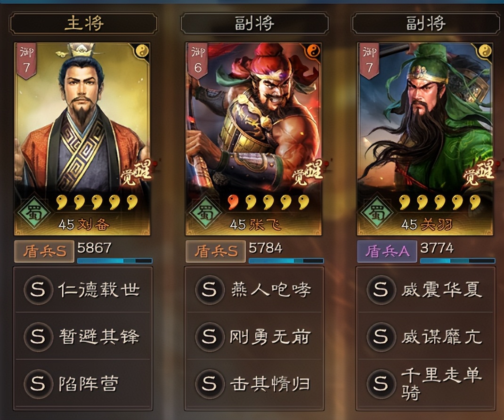Image resolution: width=504 pixels, height=420 pixels.
Task: Click the 御 7 ribbon on 刘备's card
Action: coord(26,61)
